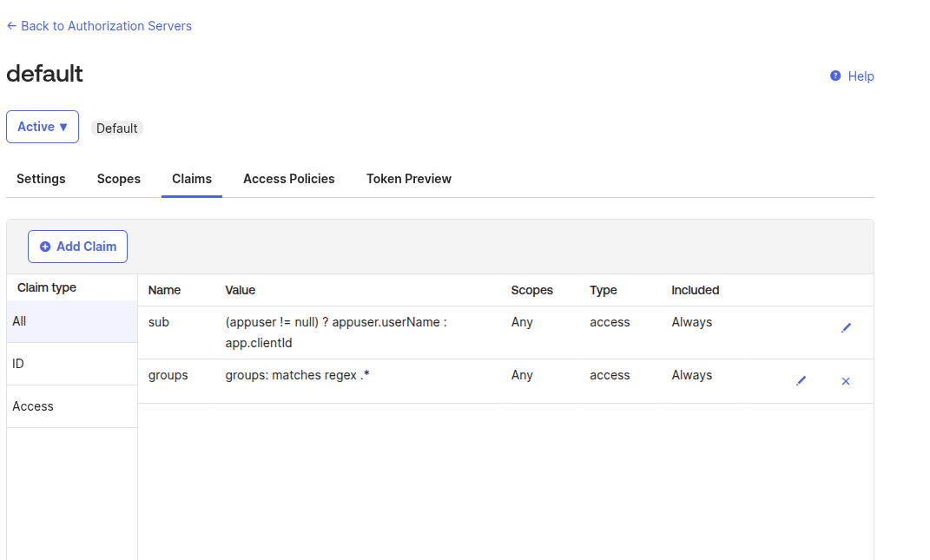930x560 pixels.
Task: Click the Help question mark icon
Action: (835, 76)
